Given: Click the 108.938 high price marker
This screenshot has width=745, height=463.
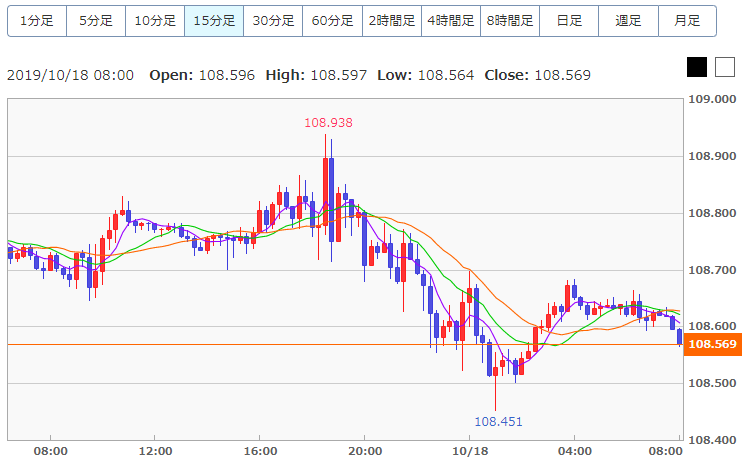Looking at the screenshot, I should (x=328, y=123).
